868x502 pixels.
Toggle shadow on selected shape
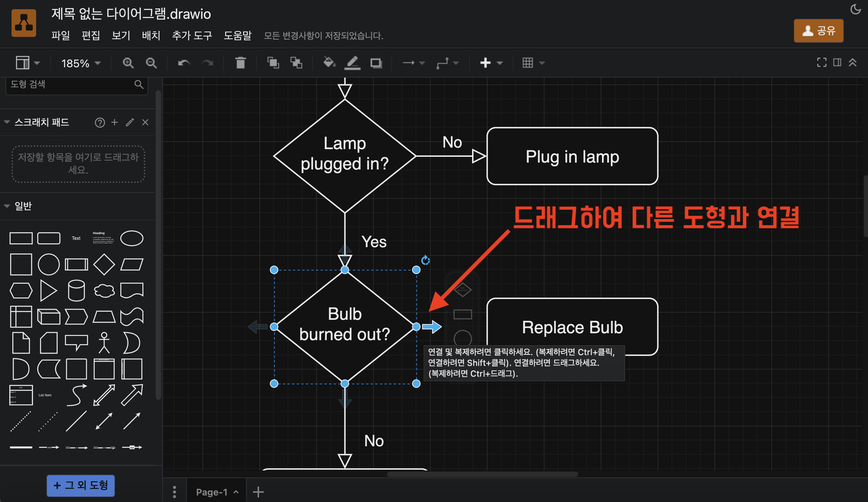pyautogui.click(x=376, y=63)
